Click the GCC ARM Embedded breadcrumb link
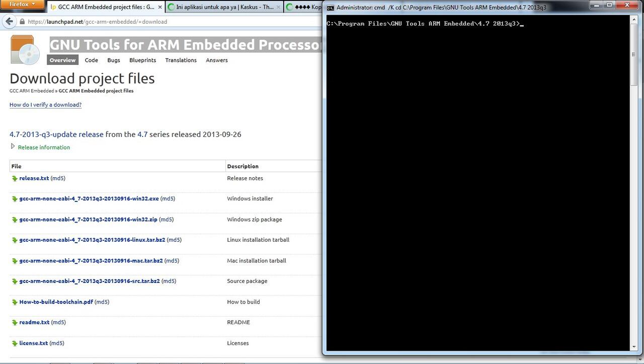Screen dimensions: 644x364 [x=32, y=91]
